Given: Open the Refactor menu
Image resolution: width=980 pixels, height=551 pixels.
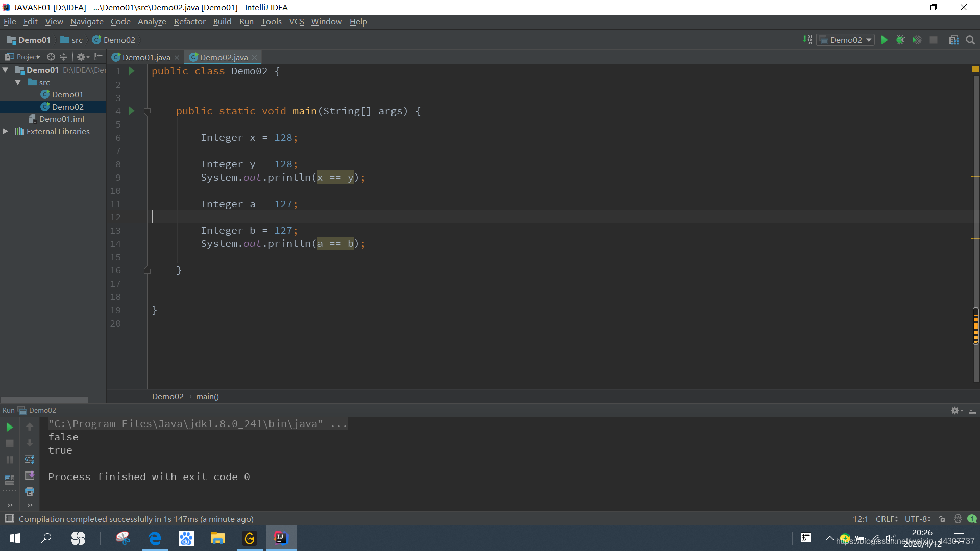Looking at the screenshot, I should pyautogui.click(x=189, y=21).
